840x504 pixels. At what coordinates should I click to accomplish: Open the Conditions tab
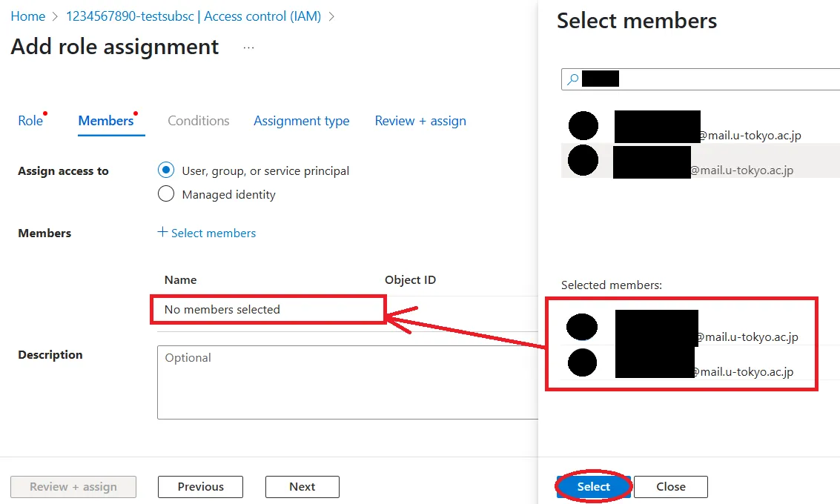[x=199, y=121]
